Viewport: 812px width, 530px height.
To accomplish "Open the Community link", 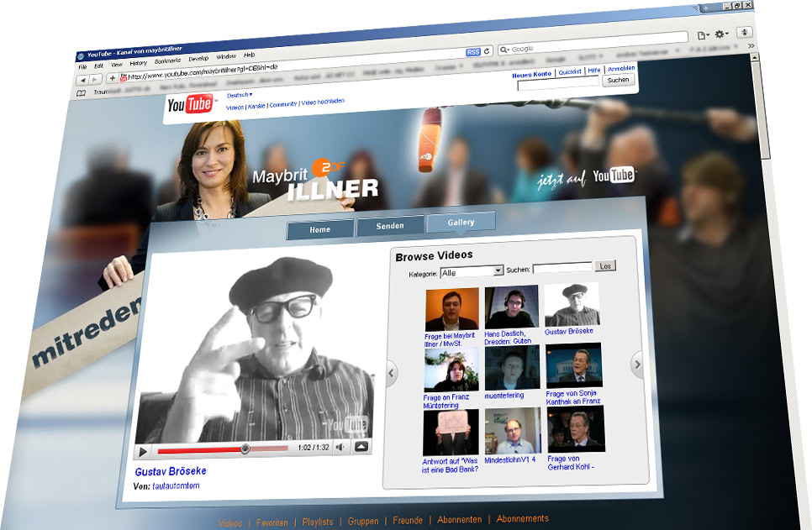I will coord(282,104).
